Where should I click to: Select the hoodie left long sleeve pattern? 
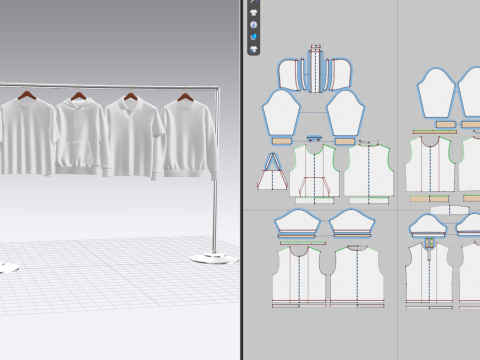point(281,113)
